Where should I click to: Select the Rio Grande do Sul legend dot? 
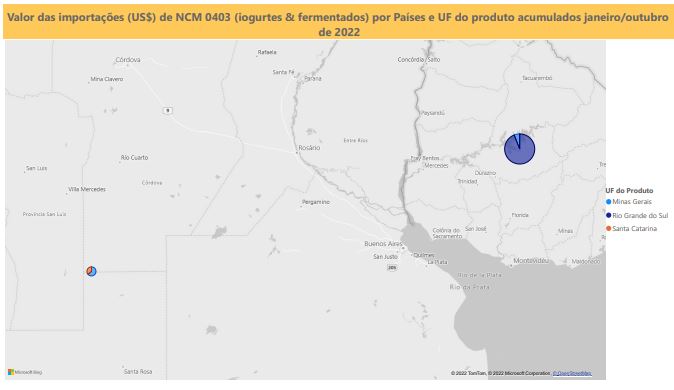click(608, 215)
